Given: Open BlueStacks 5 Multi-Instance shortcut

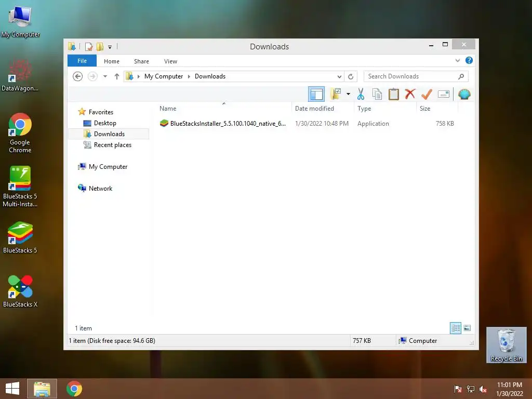Looking at the screenshot, I should click(20, 187).
